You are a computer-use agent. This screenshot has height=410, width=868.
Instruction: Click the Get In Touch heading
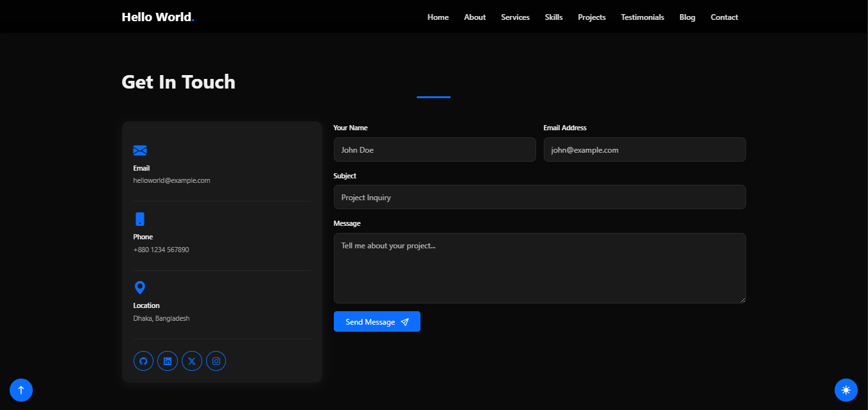pos(178,82)
